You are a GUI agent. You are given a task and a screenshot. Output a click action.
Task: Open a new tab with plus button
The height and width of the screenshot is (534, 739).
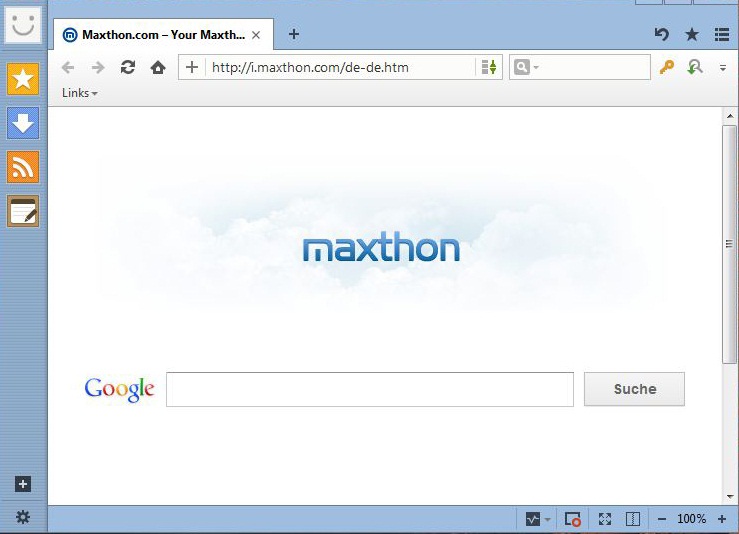[x=294, y=34]
